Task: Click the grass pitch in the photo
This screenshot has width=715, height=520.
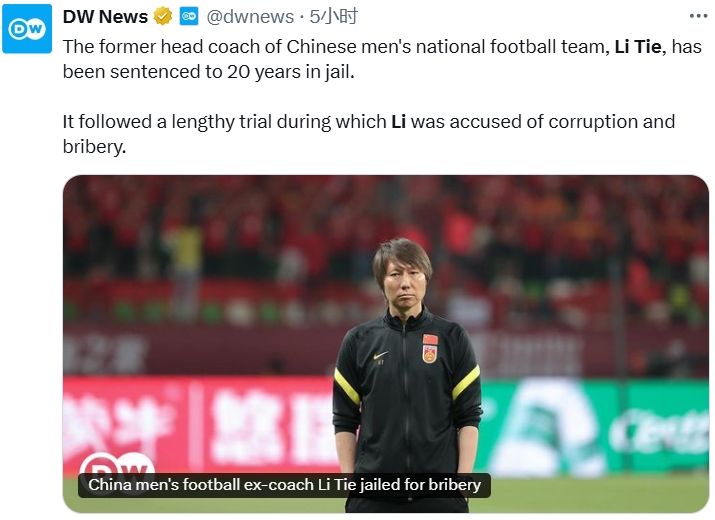Action: pos(600,493)
